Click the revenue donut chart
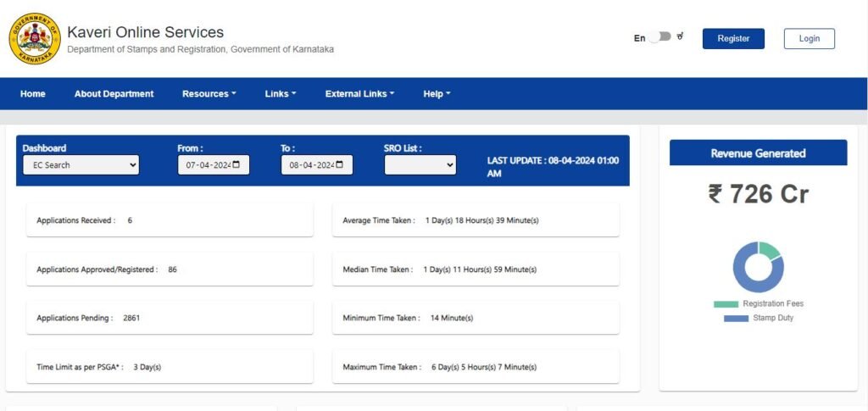The width and height of the screenshot is (868, 411). [x=759, y=267]
